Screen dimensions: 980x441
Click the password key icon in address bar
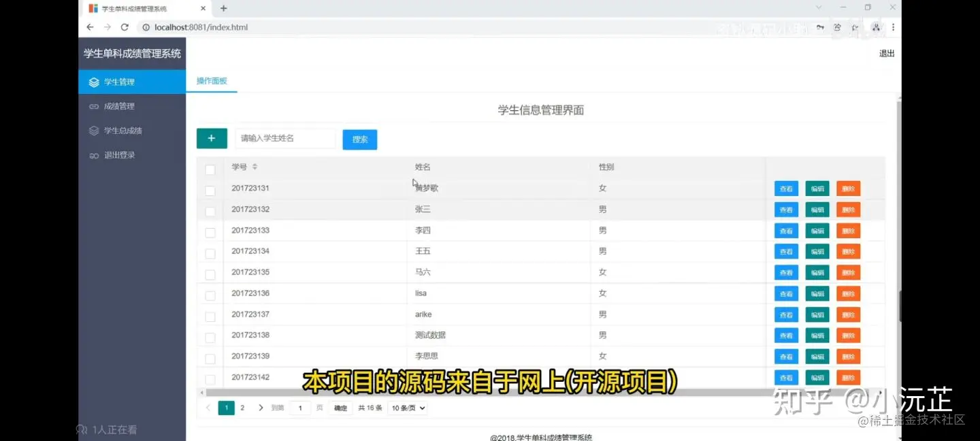coord(820,27)
